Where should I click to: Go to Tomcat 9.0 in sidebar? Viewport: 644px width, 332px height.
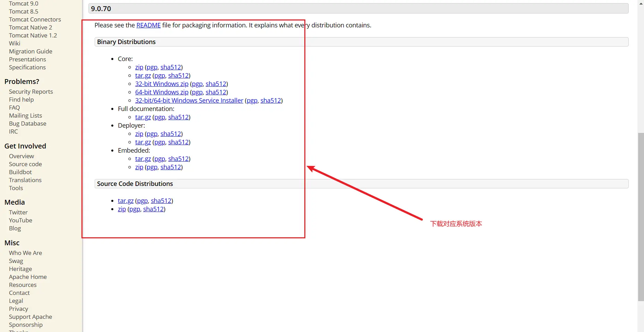coord(24,3)
